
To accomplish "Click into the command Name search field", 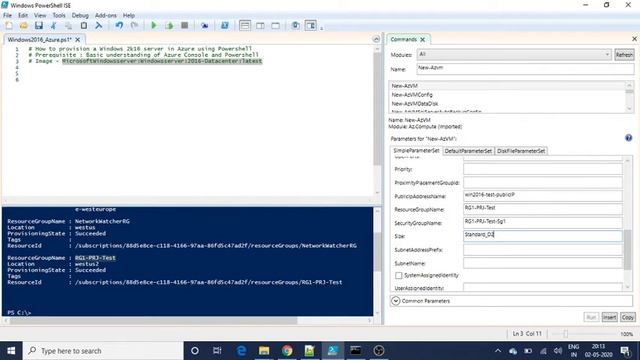I will 525,69.
